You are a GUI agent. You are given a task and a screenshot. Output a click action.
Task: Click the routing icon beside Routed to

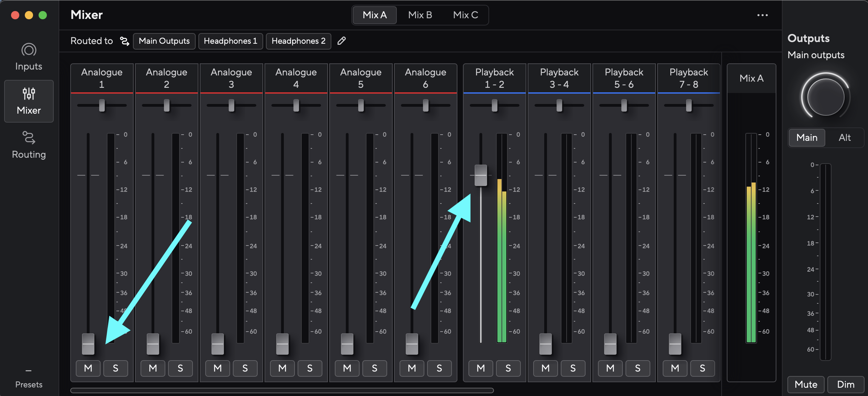click(124, 41)
